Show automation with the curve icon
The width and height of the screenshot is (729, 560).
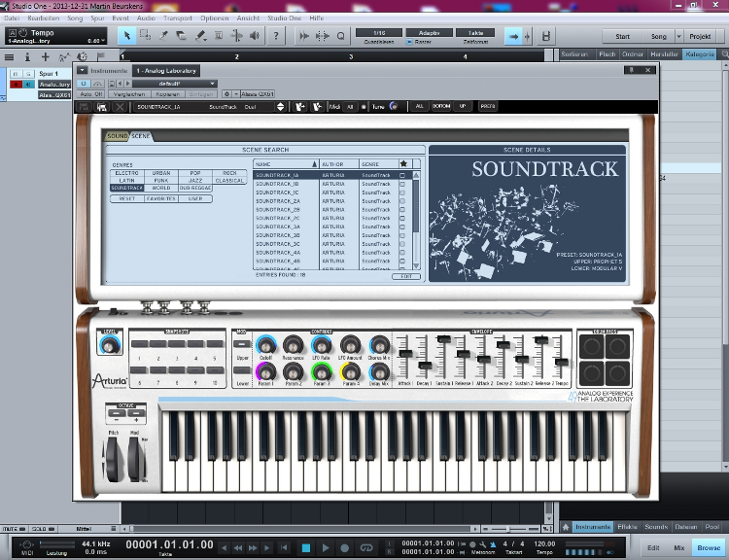64,56
